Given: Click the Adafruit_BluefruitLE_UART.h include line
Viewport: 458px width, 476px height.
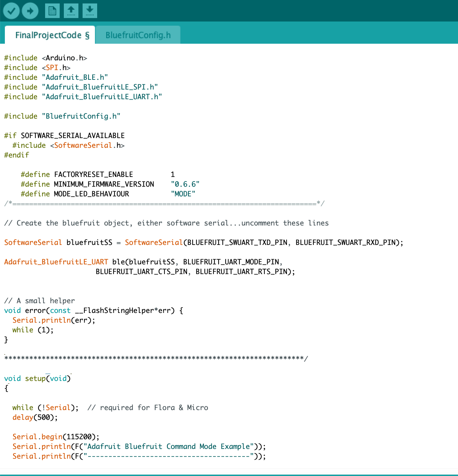Looking at the screenshot, I should pos(83,97).
